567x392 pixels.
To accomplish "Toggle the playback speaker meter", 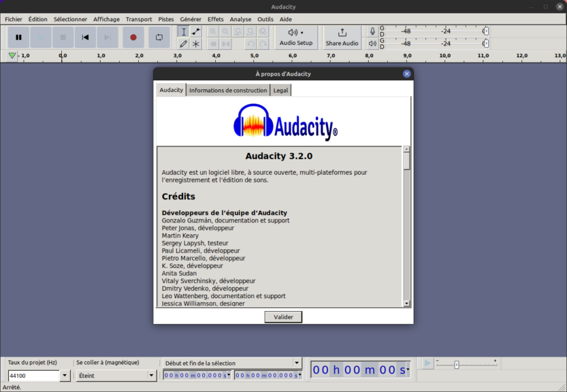I will (x=372, y=43).
